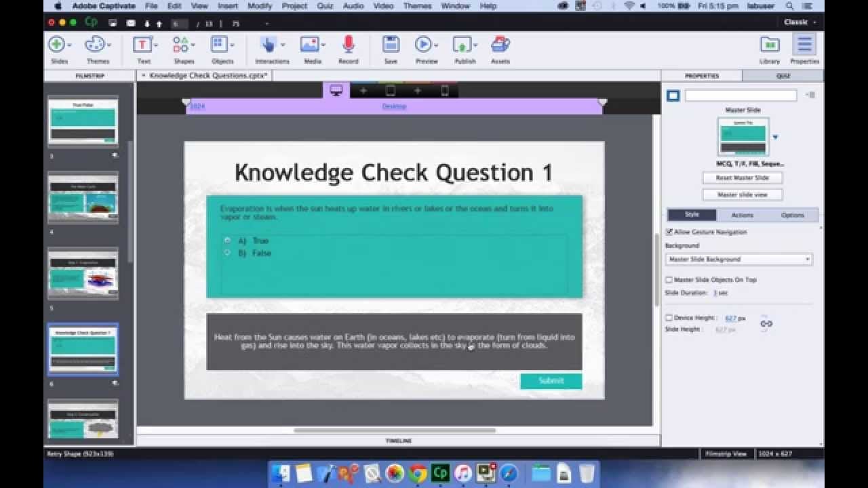Screen dimensions: 868x488
Task: Expand the Interactions dropdown arrow
Action: tap(282, 45)
